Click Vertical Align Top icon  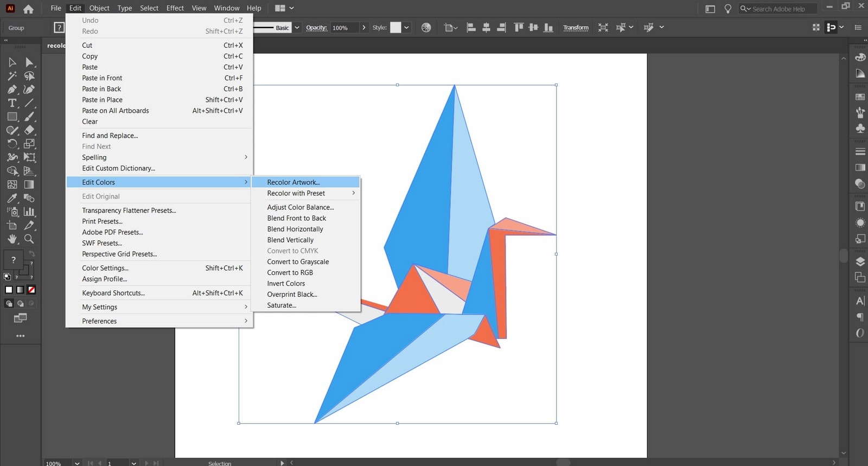coord(519,28)
